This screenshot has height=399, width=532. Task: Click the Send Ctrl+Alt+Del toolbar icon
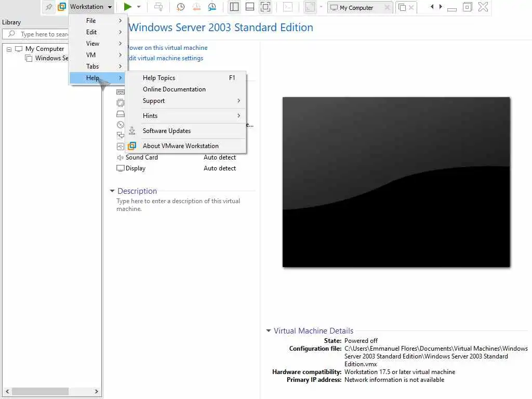click(x=158, y=7)
